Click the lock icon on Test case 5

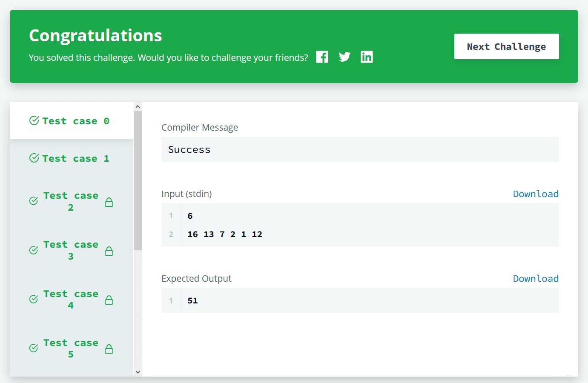point(109,349)
